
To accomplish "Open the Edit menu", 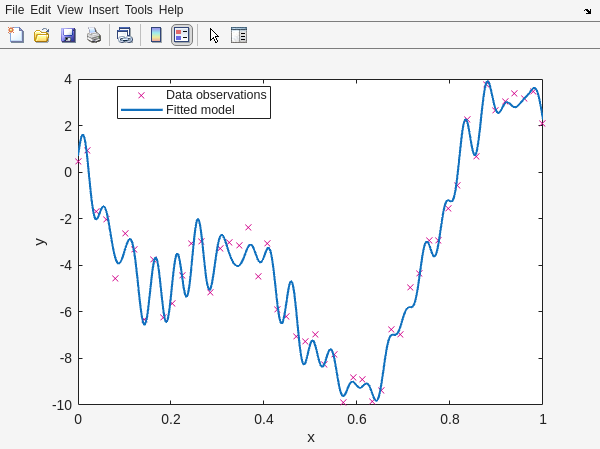I will click(x=40, y=9).
